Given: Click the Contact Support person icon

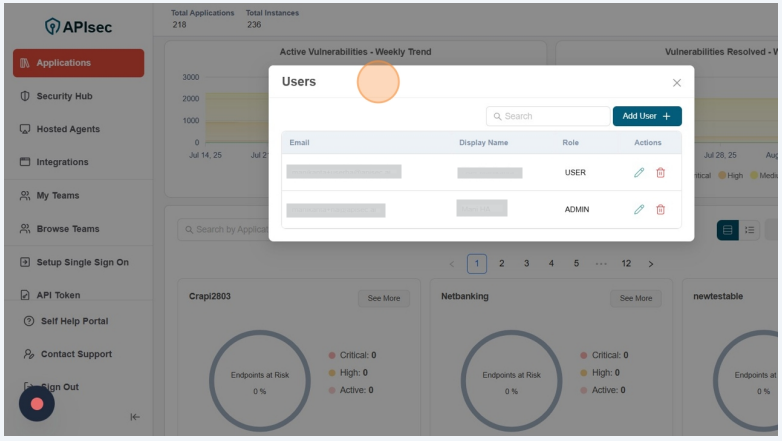Looking at the screenshot, I should [x=29, y=354].
